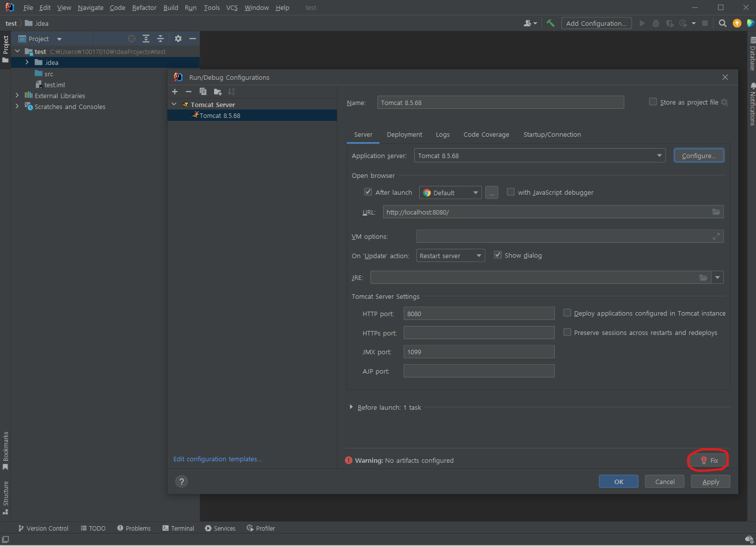Viewport: 756px width, 547px height.
Task: Click the OK button
Action: coord(619,482)
